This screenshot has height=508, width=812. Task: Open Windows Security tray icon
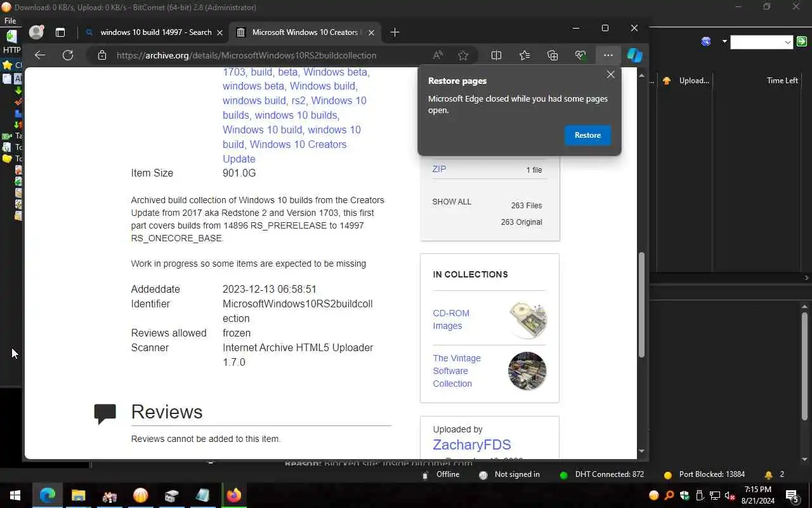tap(684, 495)
